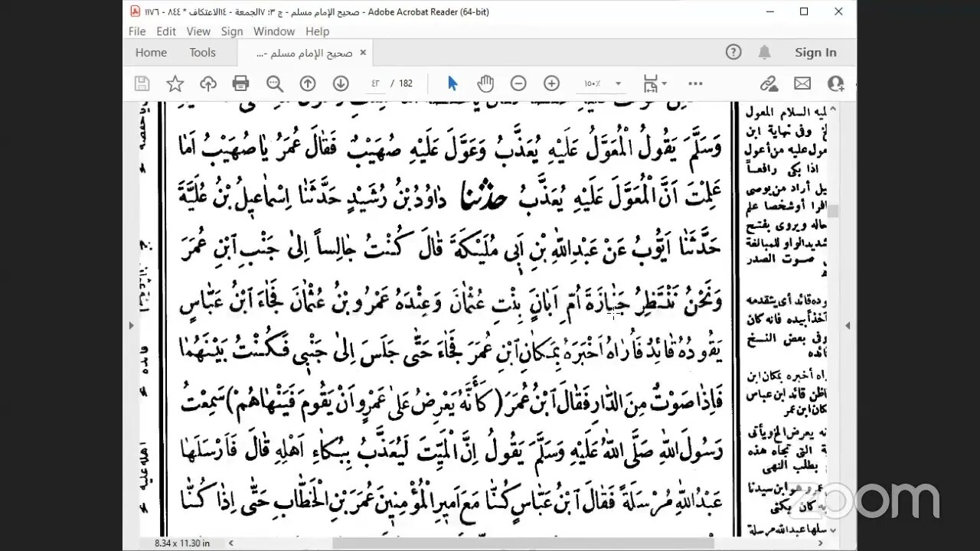Open the Sign menu
Viewport: 980px width, 551px height.
tap(232, 31)
